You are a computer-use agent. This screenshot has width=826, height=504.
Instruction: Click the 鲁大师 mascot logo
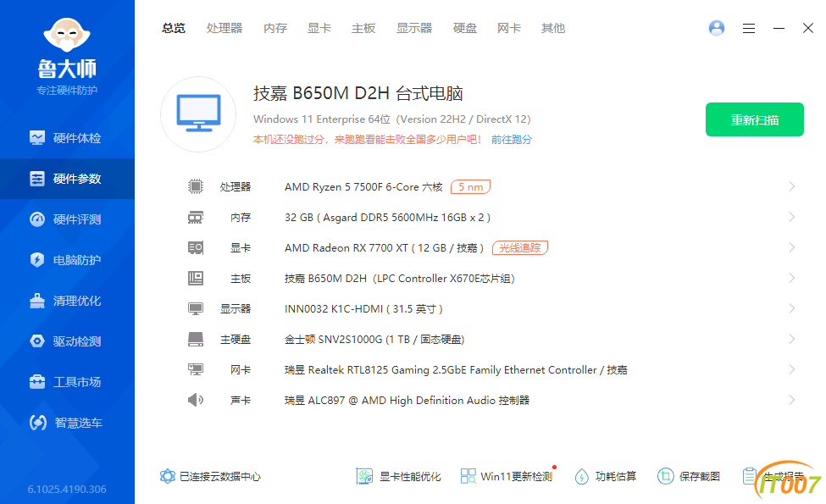tap(67, 36)
